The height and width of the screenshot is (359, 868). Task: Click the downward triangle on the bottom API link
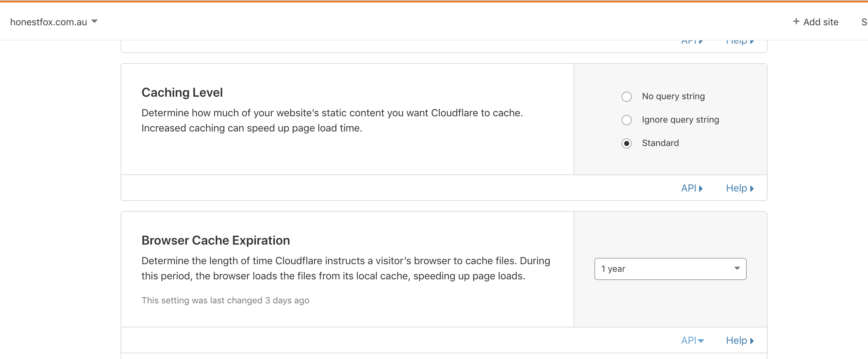click(x=701, y=341)
